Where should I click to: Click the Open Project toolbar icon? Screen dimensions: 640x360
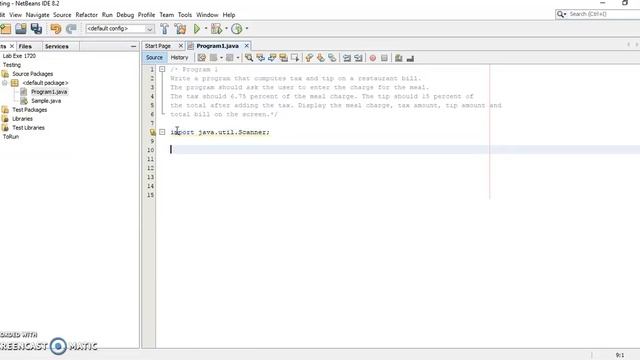coord(20,29)
